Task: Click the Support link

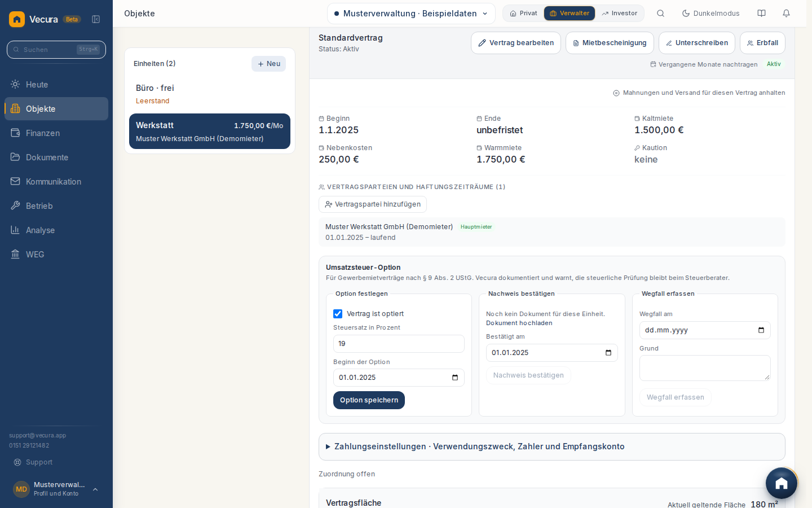Action: 33,462
